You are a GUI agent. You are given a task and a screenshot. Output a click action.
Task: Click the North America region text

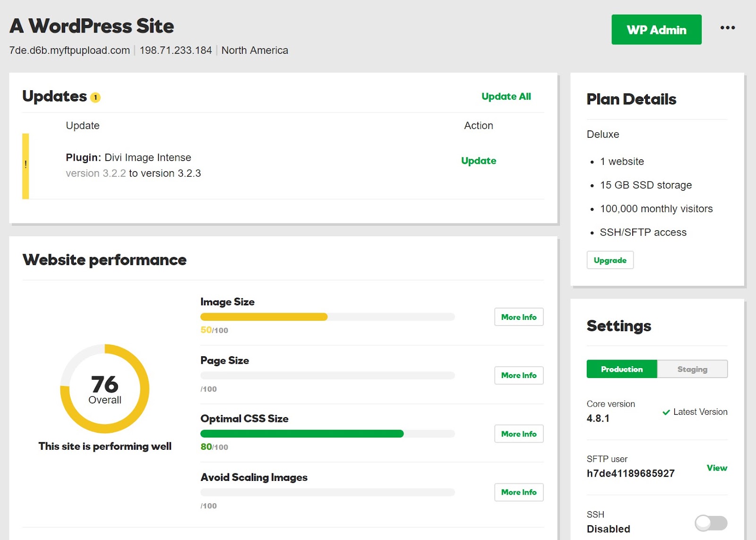pyautogui.click(x=255, y=51)
